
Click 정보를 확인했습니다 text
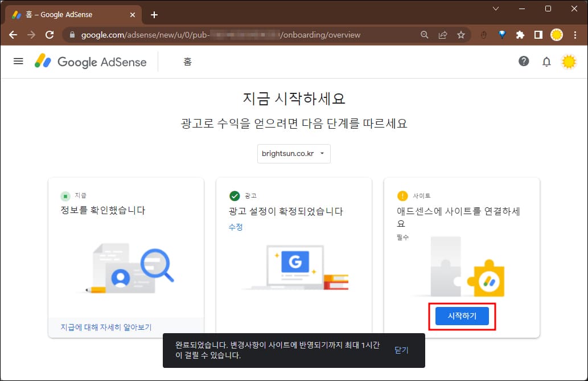[x=103, y=210]
